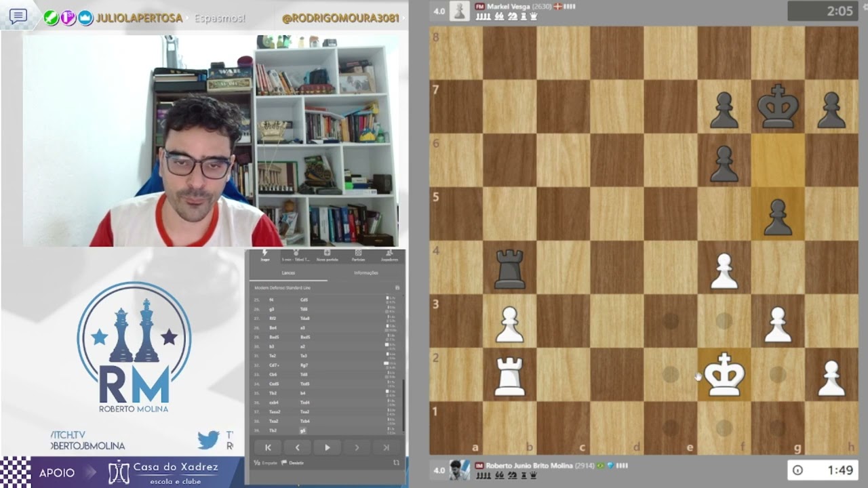The height and width of the screenshot is (488, 868).
Task: Click the blue crown badge icon top bar
Action: pos(85,18)
